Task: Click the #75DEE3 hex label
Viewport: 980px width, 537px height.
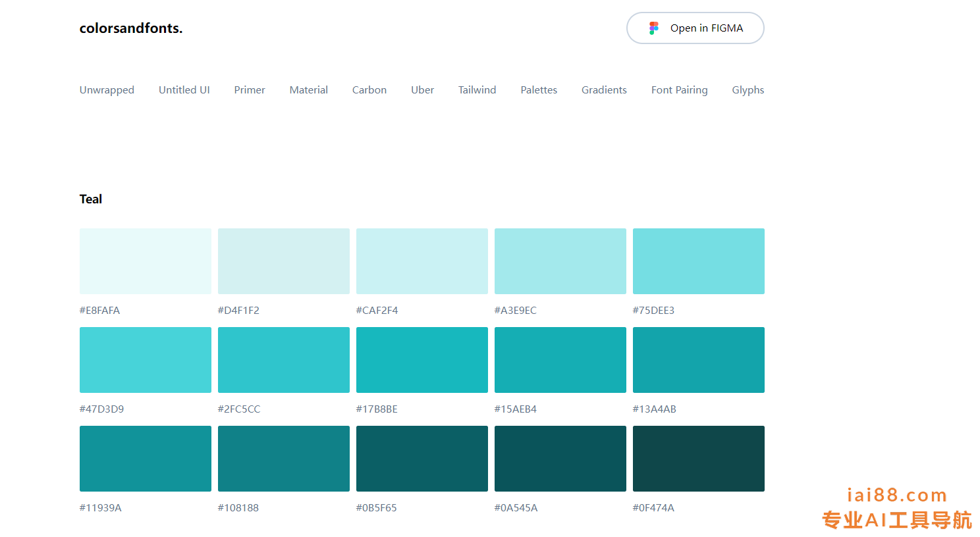Action: [x=653, y=311]
